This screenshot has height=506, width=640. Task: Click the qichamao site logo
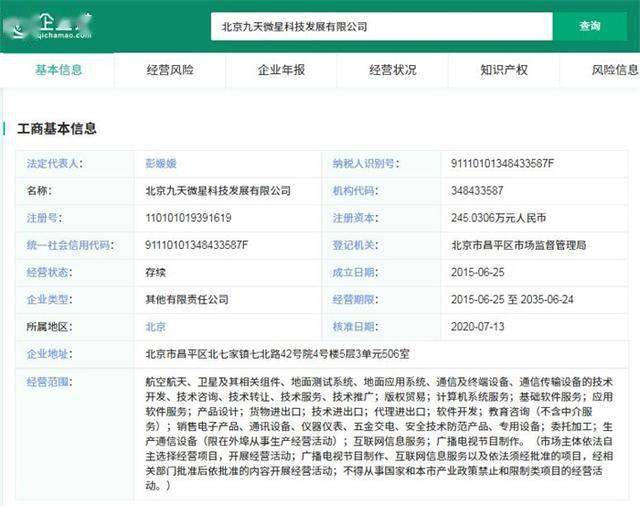tap(50, 26)
